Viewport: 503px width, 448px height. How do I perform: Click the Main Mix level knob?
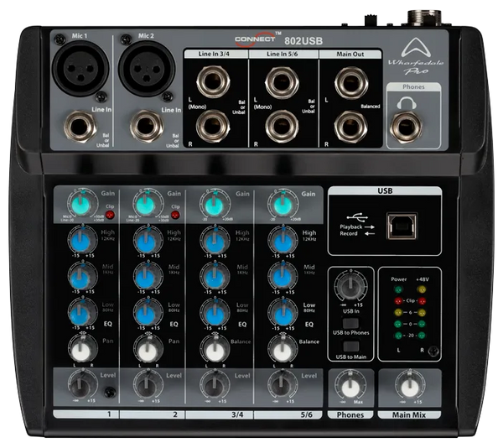coord(409,386)
